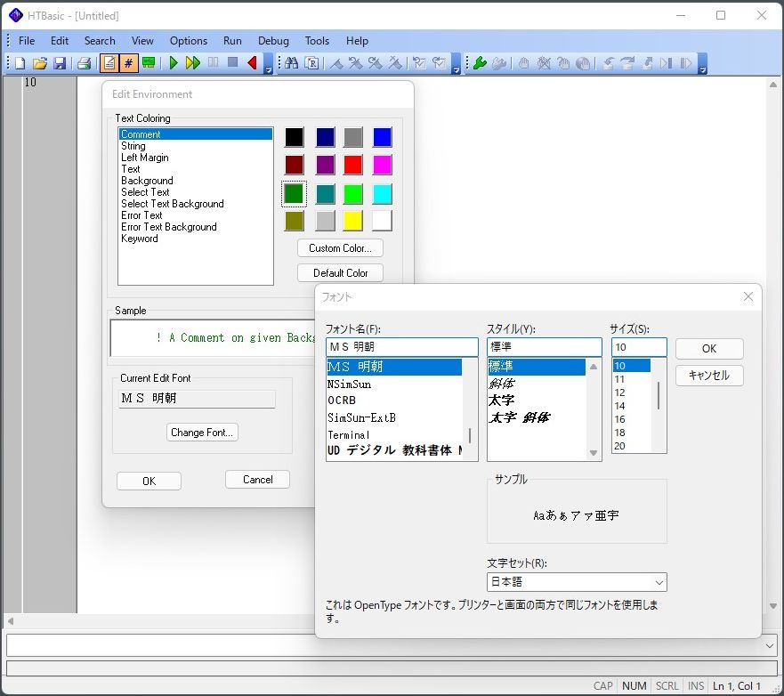Select size 14 in size list
784x696 pixels.
[632, 406]
